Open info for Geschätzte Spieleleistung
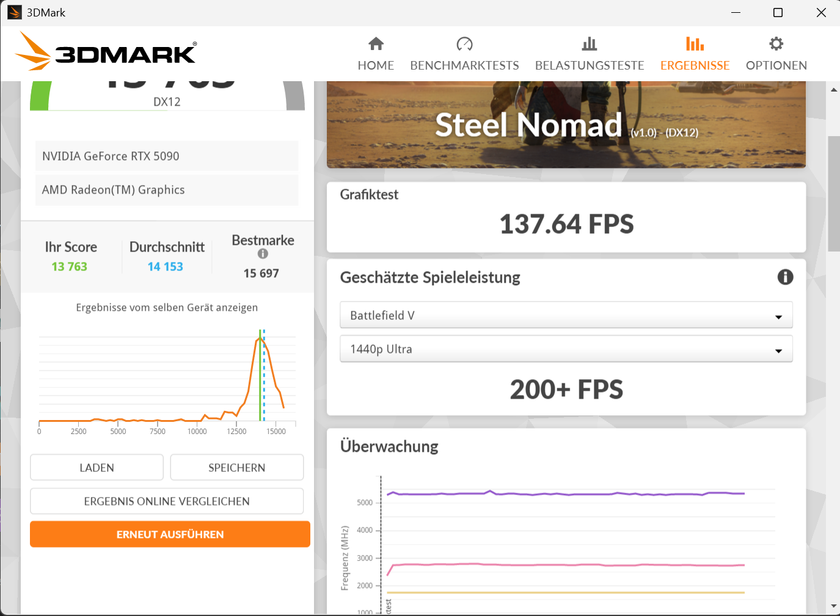Screen dimensions: 840x616 click(785, 277)
